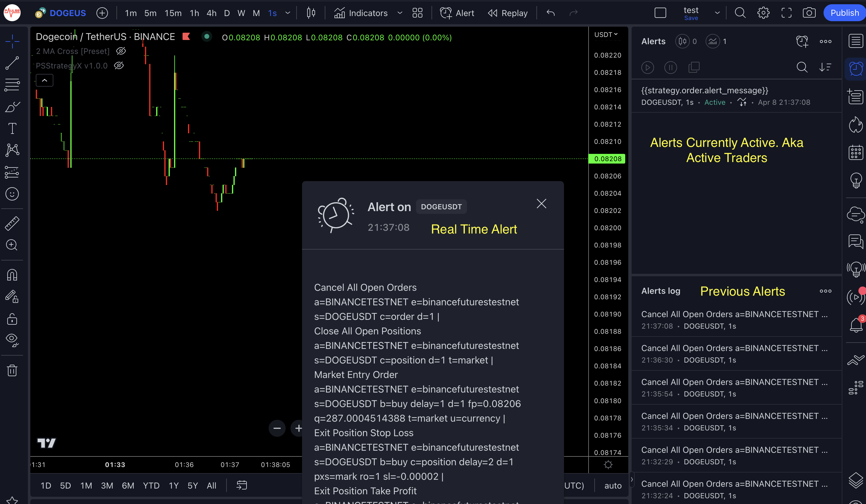
Task: Activate the magnet mode tool
Action: (12, 275)
